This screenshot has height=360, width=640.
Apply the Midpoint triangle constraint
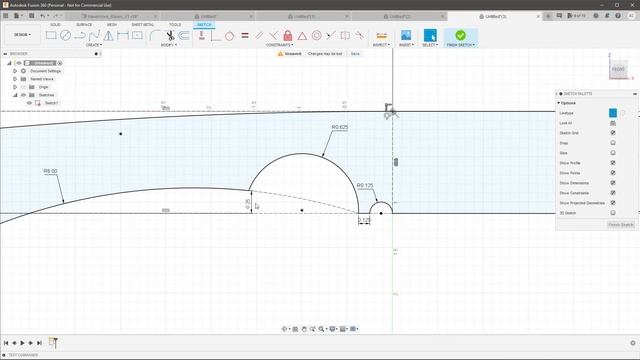tap(302, 36)
